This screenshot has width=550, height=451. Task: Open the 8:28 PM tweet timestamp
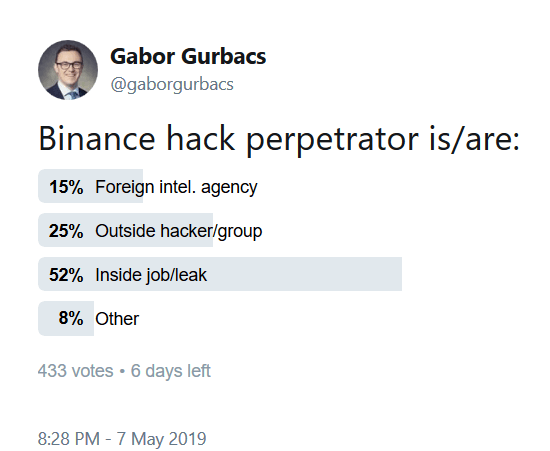[x=69, y=439]
